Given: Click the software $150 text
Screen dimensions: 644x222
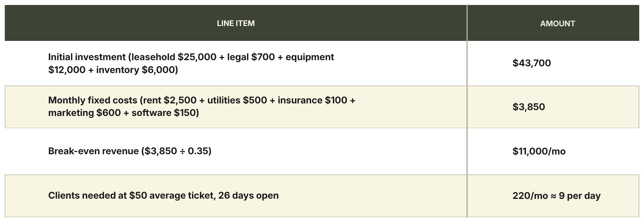Looking at the screenshot, I should click(164, 113).
